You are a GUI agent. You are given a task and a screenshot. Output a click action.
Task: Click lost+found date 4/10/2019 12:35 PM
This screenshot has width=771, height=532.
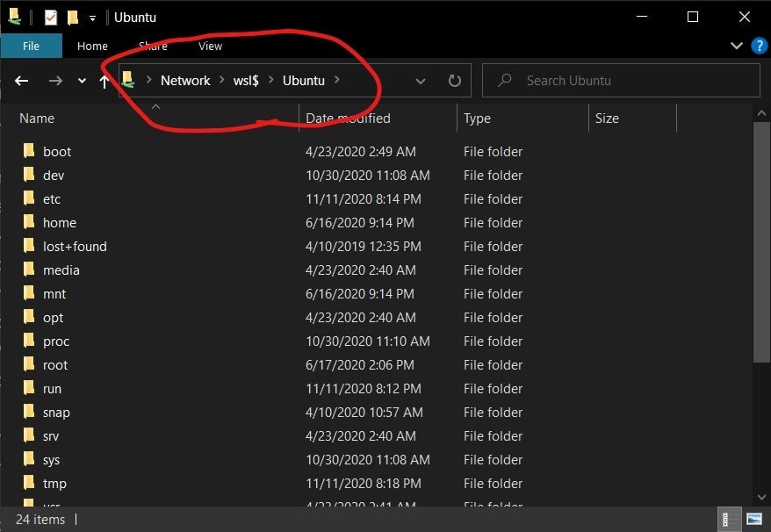364,247
